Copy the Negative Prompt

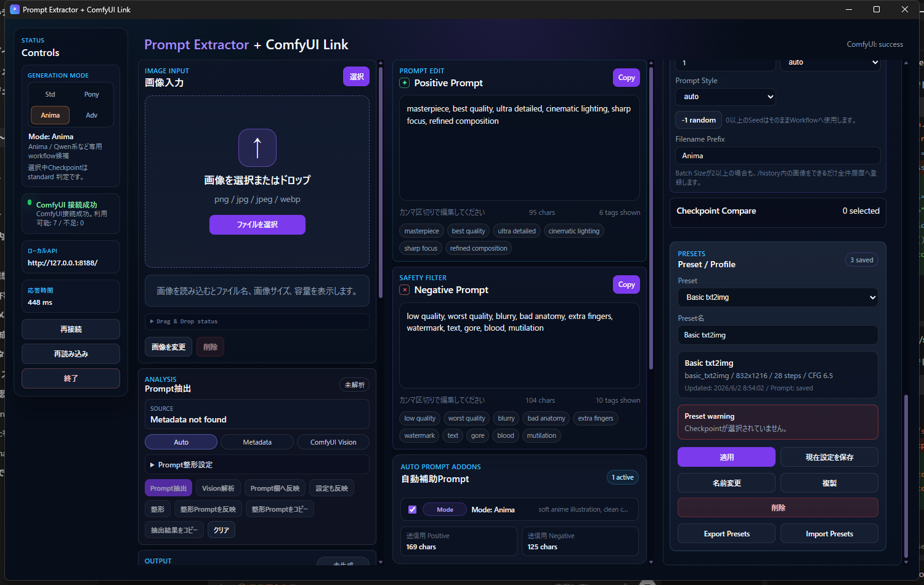coord(626,284)
